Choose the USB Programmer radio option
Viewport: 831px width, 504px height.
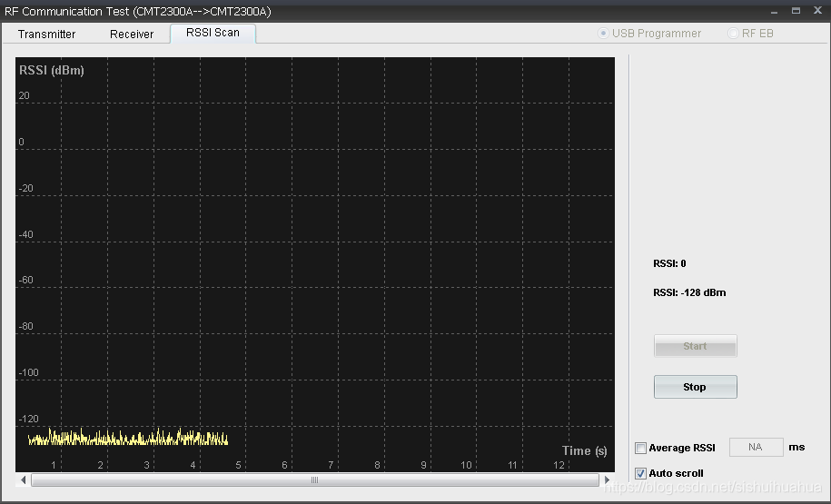[x=649, y=34]
